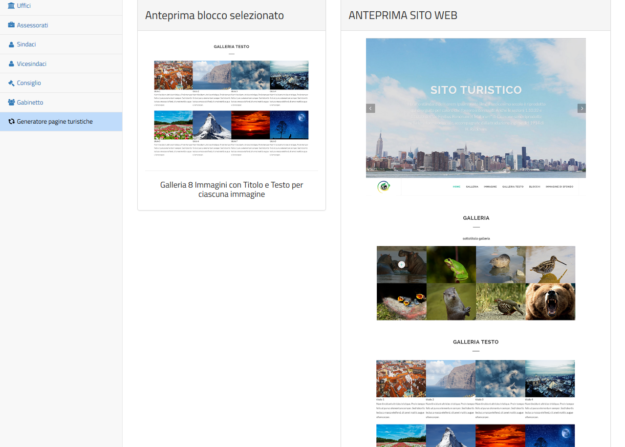Click the Assessorati briefcase icon

click(11, 25)
